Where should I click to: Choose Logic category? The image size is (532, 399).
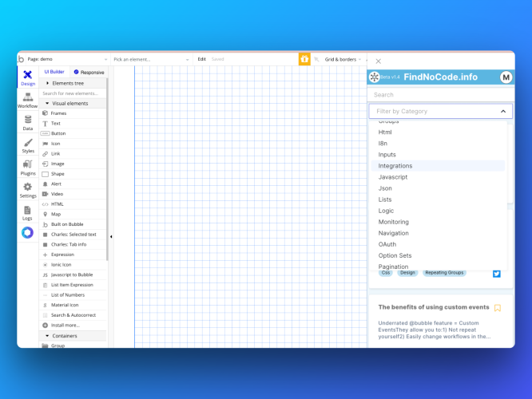pyautogui.click(x=438, y=211)
